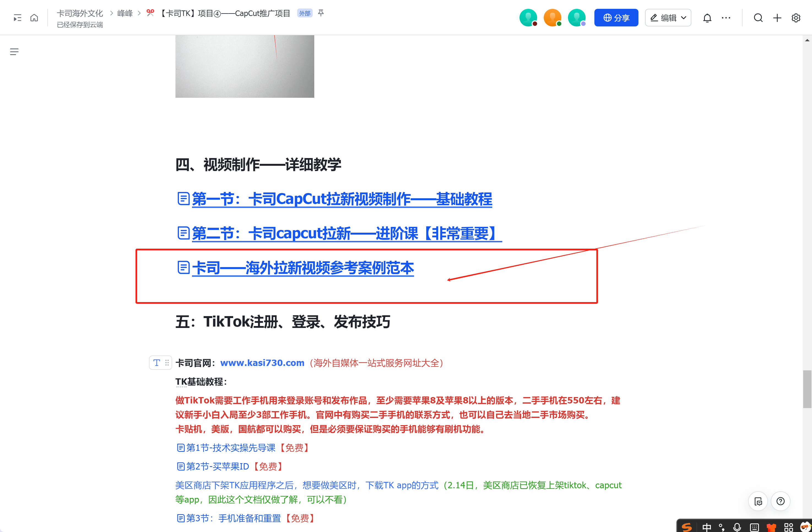Click the block drag handle dots
Viewport: 812px width, 532px height.
167,362
